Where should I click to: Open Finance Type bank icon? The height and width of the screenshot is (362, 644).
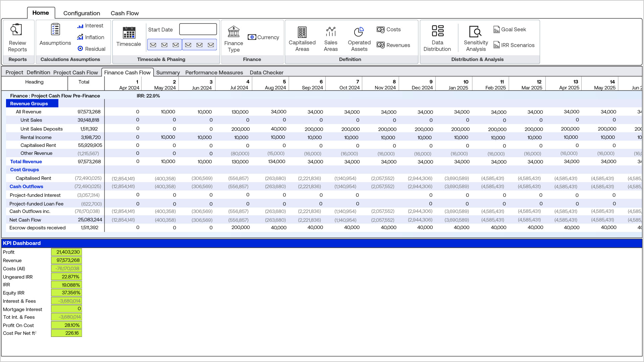tap(233, 32)
